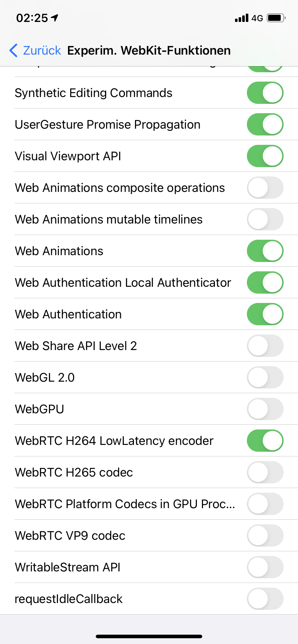Enable the WebGPU switch
This screenshot has width=298, height=644.
click(265, 409)
